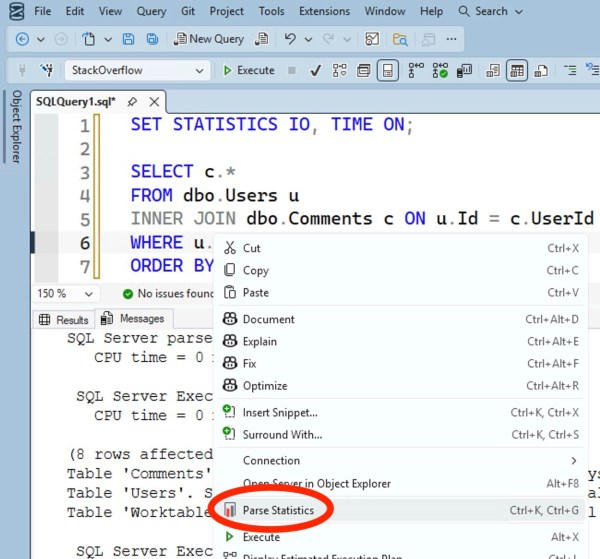Expand the Connection submenu
This screenshot has height=559, width=600.
tap(401, 461)
